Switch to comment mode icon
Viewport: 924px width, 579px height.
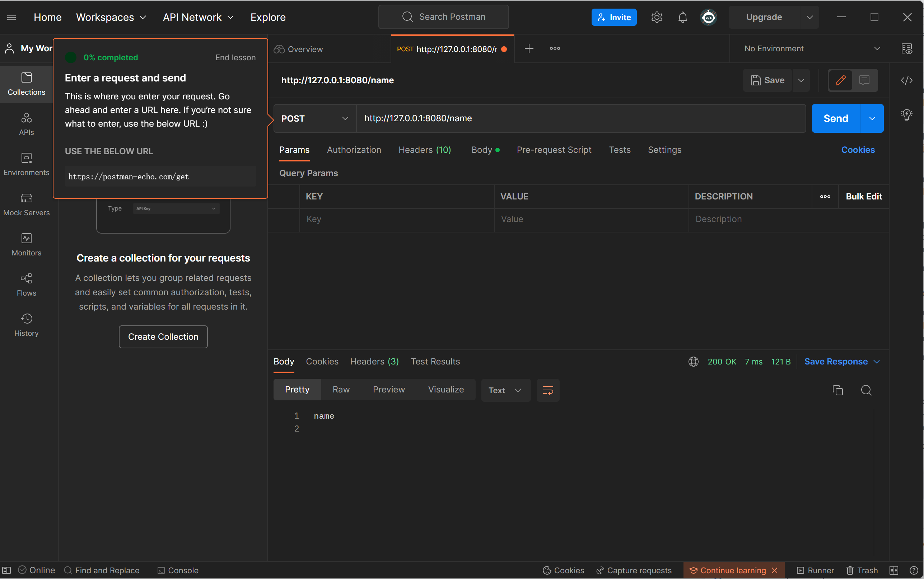(x=864, y=80)
